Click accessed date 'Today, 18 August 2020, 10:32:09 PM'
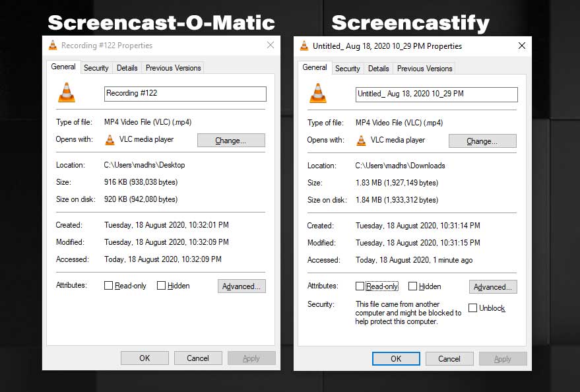This screenshot has height=392, width=580. (x=163, y=259)
